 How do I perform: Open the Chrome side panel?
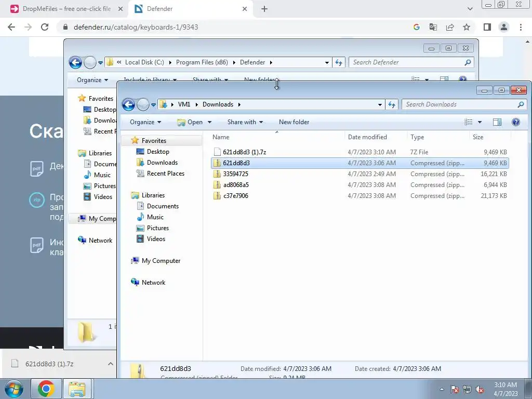pos(487,27)
